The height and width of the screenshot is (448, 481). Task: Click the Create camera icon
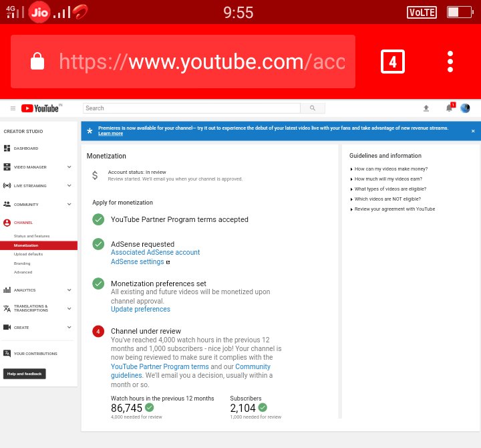[7, 328]
